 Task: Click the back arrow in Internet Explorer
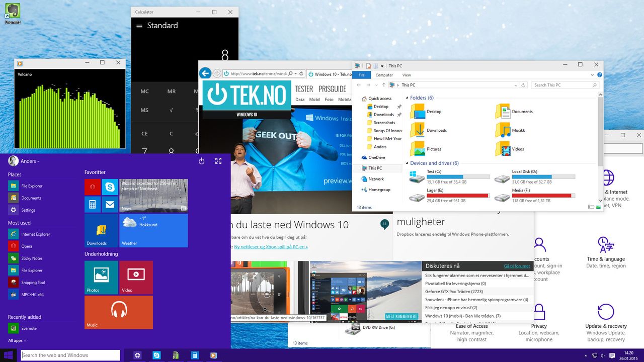pyautogui.click(x=205, y=73)
